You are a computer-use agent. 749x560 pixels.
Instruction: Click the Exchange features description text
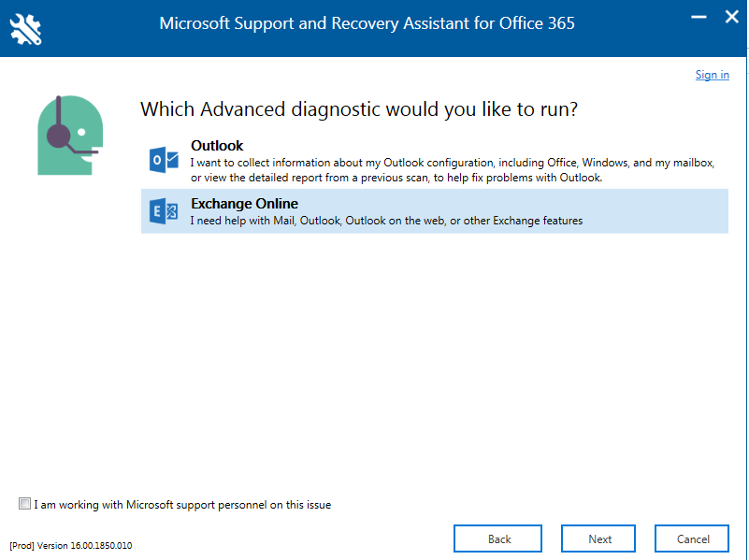point(386,221)
